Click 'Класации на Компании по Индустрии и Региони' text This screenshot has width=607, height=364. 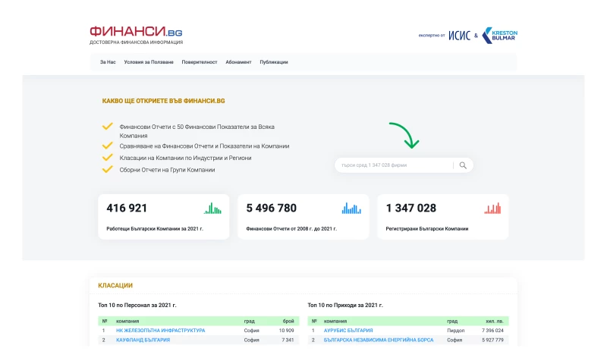point(185,158)
